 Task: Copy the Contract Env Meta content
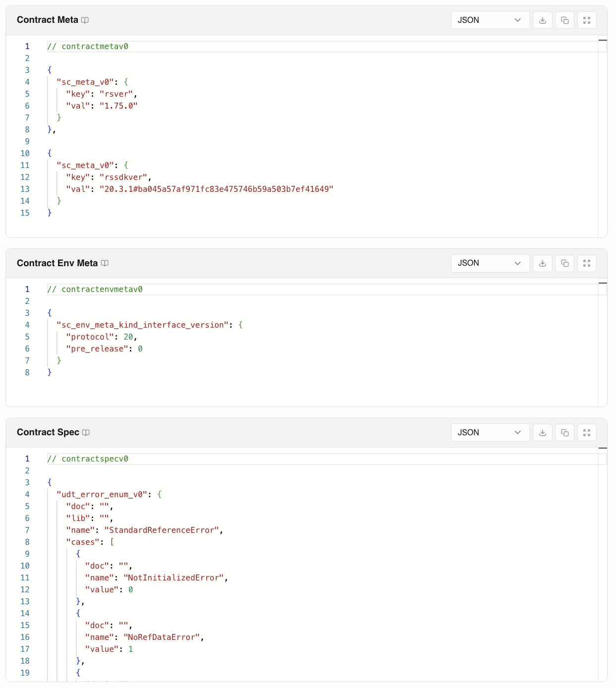pos(564,263)
